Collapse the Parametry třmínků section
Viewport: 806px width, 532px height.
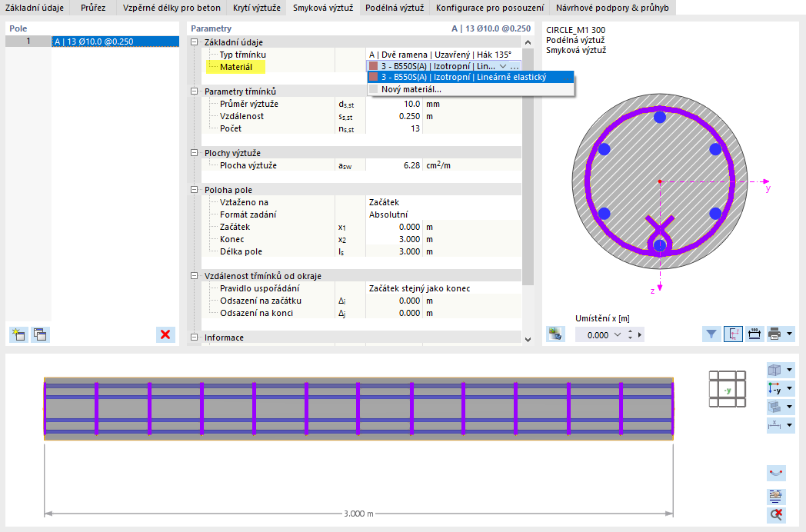[195, 91]
